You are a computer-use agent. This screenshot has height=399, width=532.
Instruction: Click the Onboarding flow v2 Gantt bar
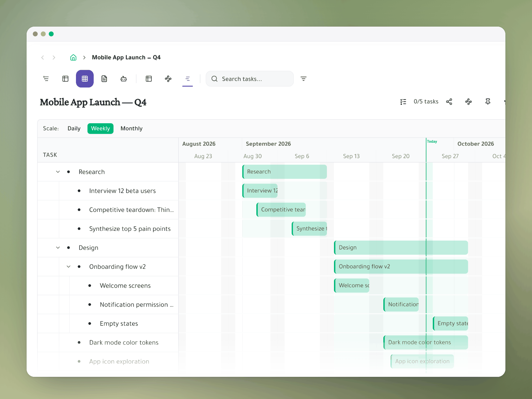click(401, 267)
